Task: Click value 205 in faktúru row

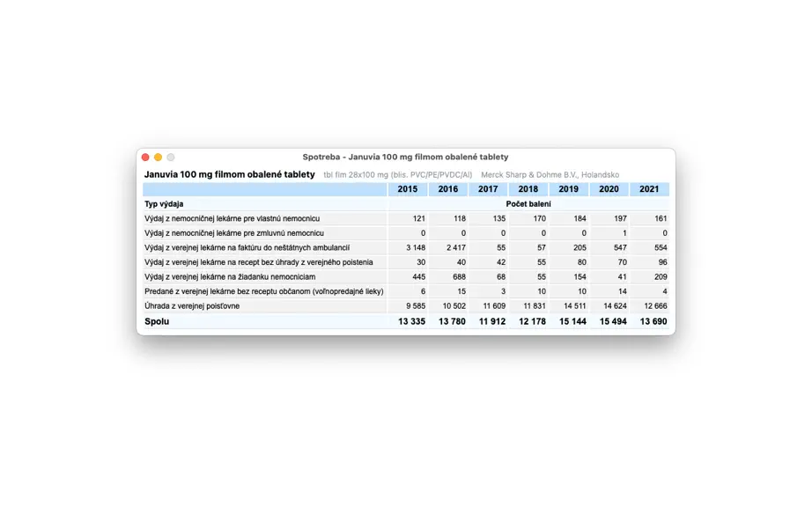Action: pyautogui.click(x=580, y=247)
